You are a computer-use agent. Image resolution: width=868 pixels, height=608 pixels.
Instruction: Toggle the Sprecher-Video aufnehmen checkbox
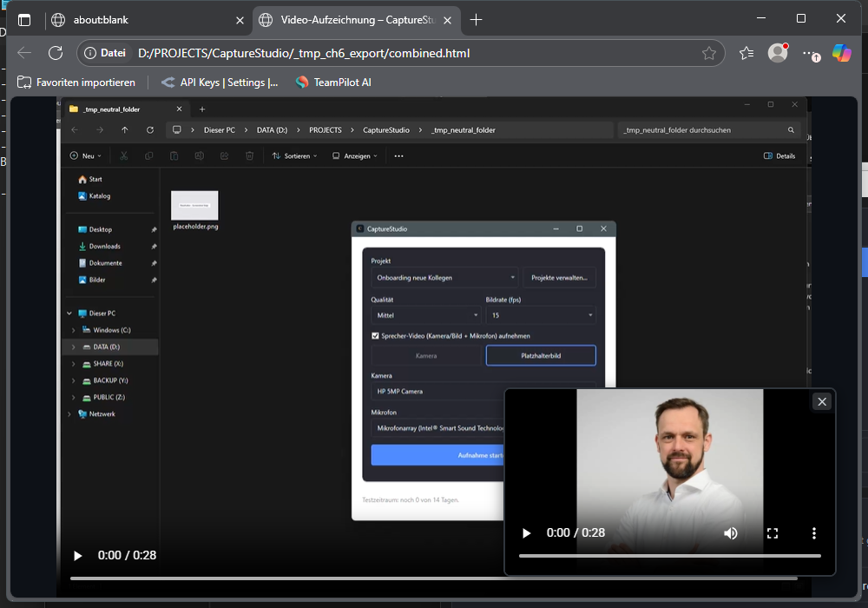375,335
